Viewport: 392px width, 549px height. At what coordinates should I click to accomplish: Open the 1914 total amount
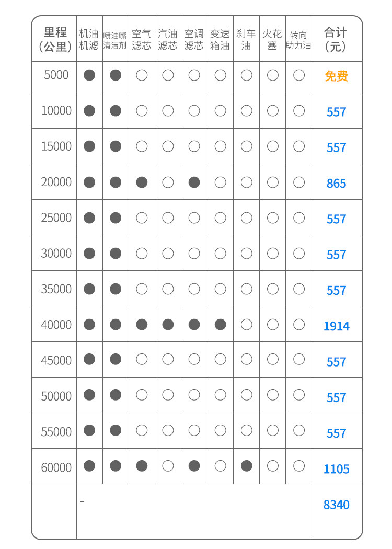tap(336, 326)
